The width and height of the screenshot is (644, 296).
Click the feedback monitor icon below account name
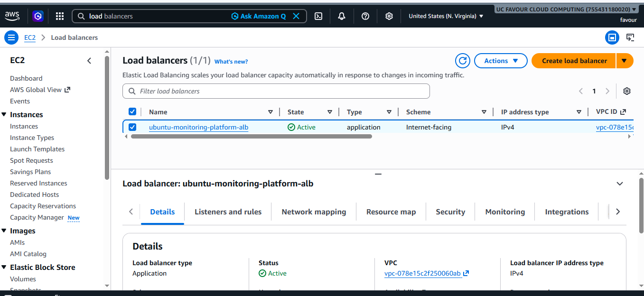[x=630, y=37]
